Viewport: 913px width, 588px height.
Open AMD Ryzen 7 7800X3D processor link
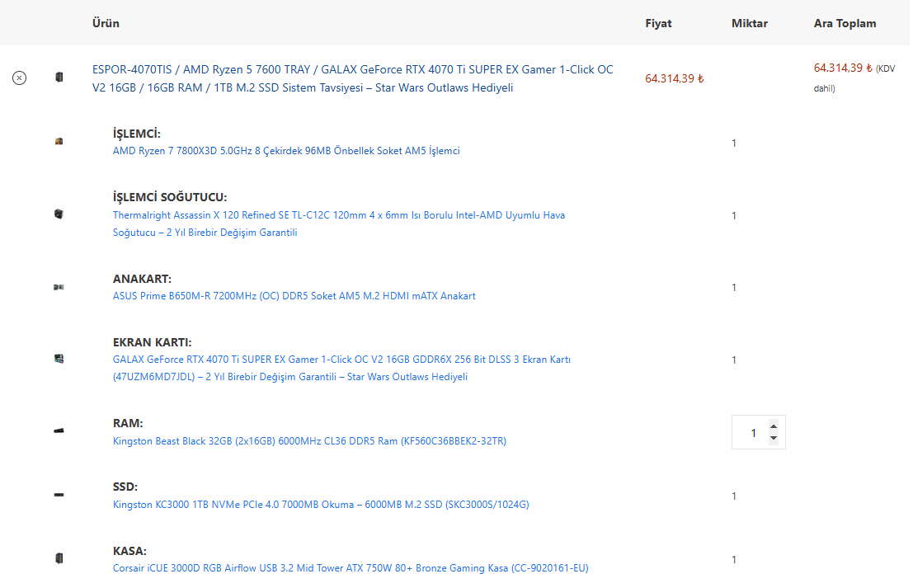[x=286, y=151]
